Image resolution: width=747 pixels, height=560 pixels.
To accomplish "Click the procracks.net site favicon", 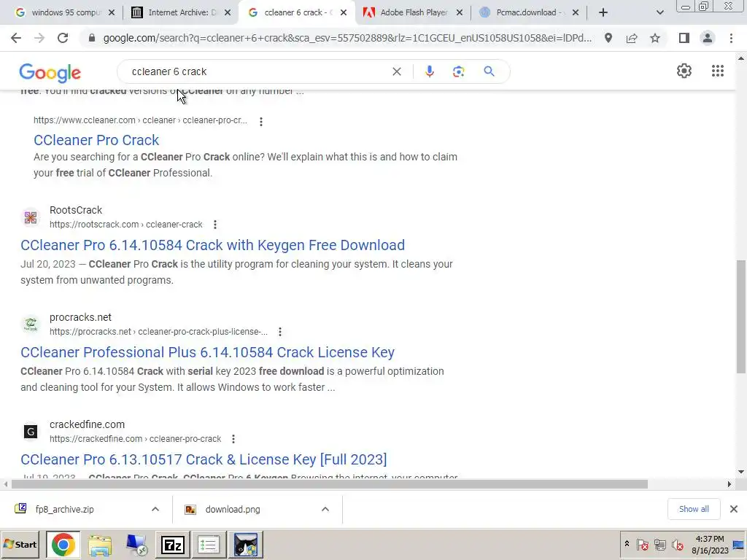I will [31, 324].
